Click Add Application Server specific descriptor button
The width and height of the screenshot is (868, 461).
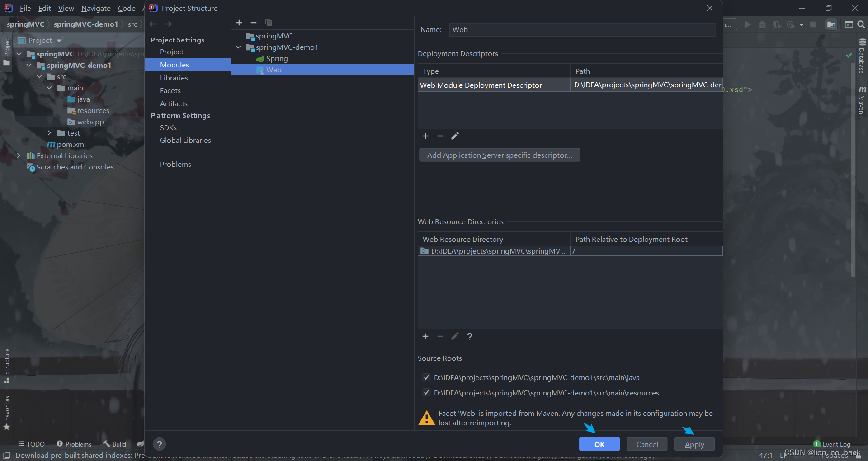pyautogui.click(x=500, y=155)
